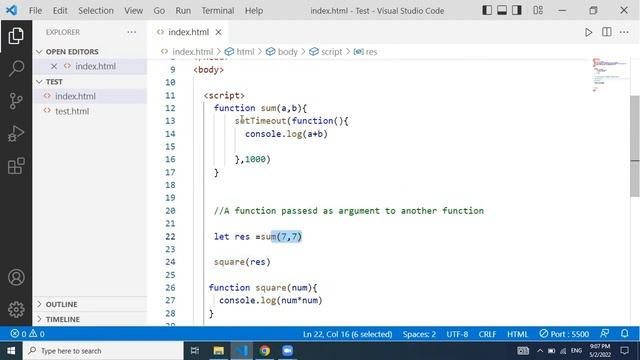Open the feedback icon in status bar

coord(605,333)
